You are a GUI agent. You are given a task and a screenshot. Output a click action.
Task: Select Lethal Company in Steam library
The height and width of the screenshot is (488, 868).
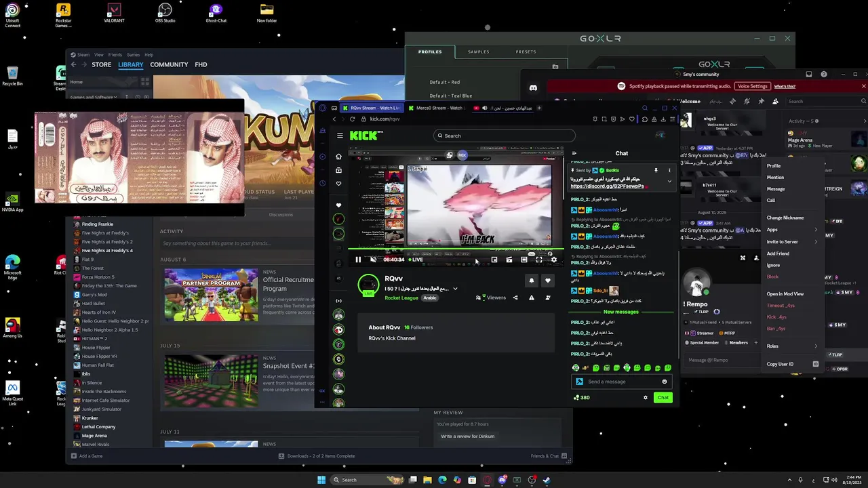pyautogui.click(x=98, y=427)
